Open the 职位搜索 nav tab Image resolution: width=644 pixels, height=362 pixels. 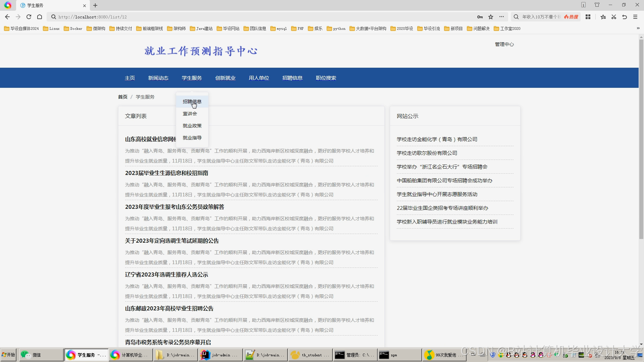(x=326, y=78)
